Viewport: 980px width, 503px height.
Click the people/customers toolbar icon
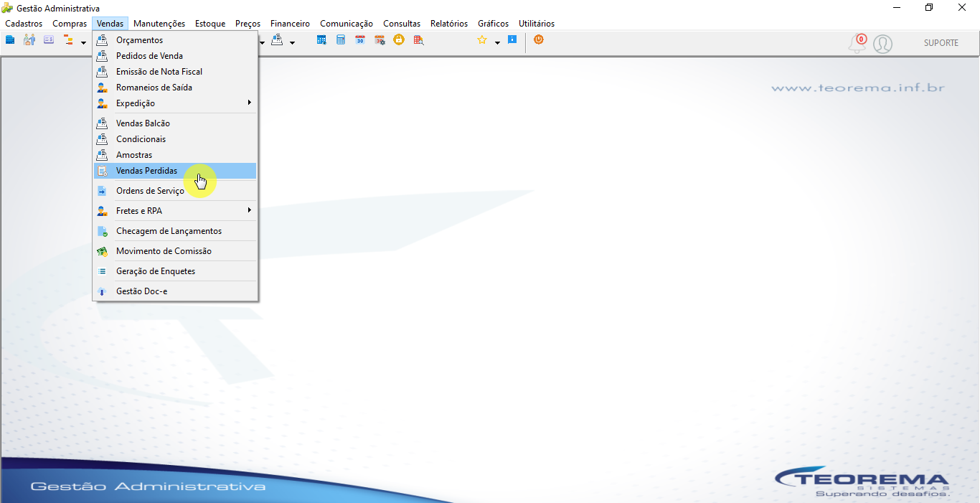coord(29,40)
